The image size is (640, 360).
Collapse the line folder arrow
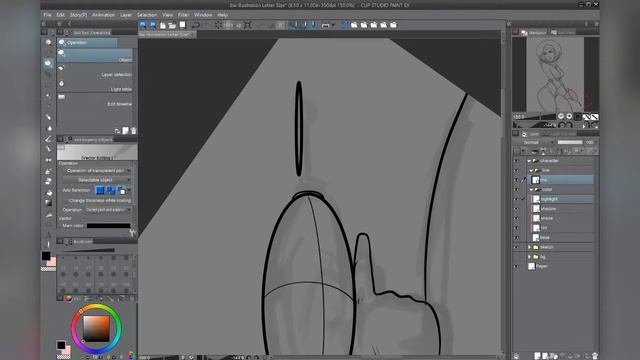(531, 170)
